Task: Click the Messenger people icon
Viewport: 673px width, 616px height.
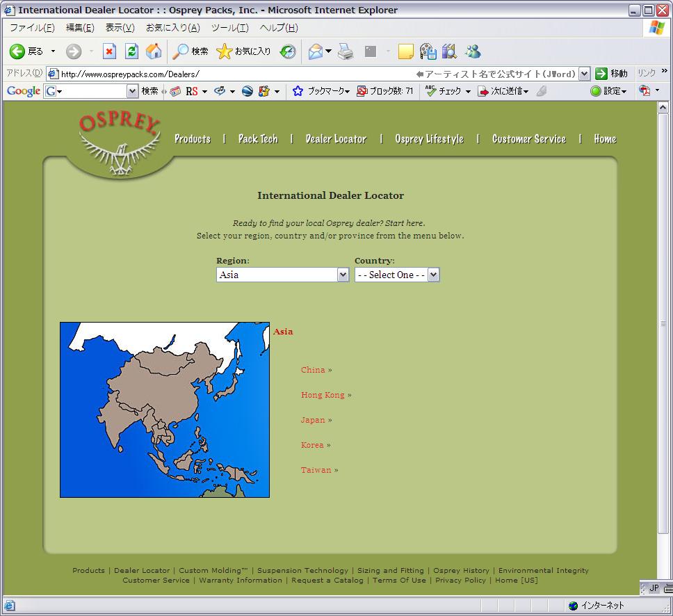Action: (x=473, y=51)
